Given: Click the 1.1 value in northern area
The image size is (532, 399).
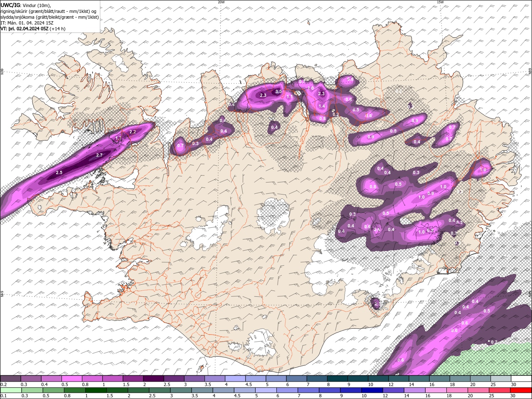Looking at the screenshot, I should 290,97.
